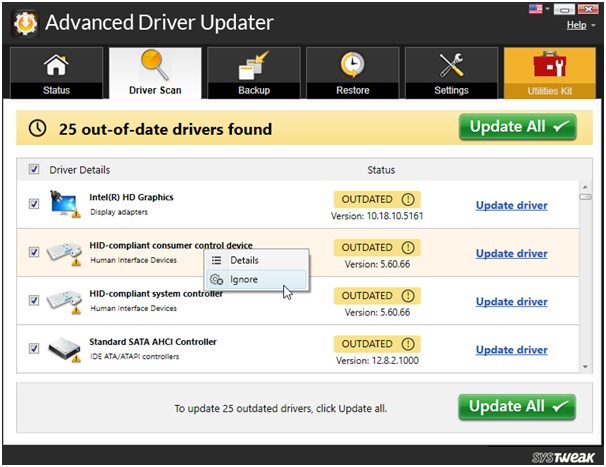The height and width of the screenshot is (467, 606).
Task: Click the Intel(R) HD Graphics driver name
Action: point(131,197)
